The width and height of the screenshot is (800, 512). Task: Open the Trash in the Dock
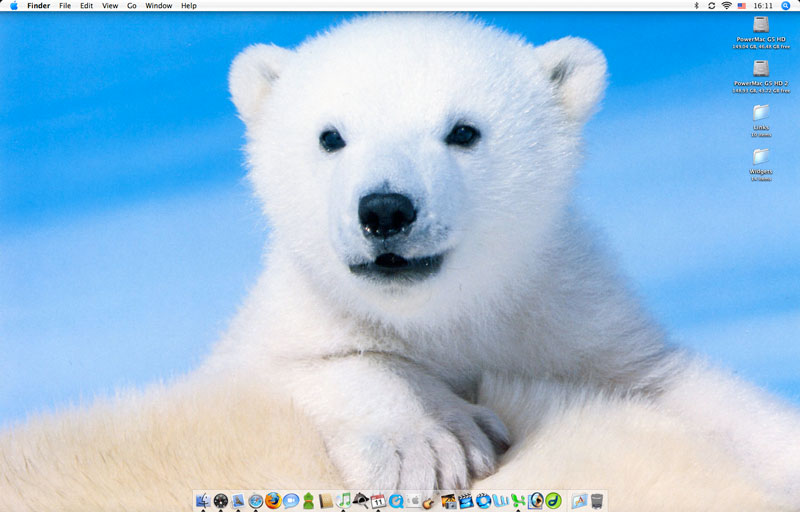coord(597,500)
